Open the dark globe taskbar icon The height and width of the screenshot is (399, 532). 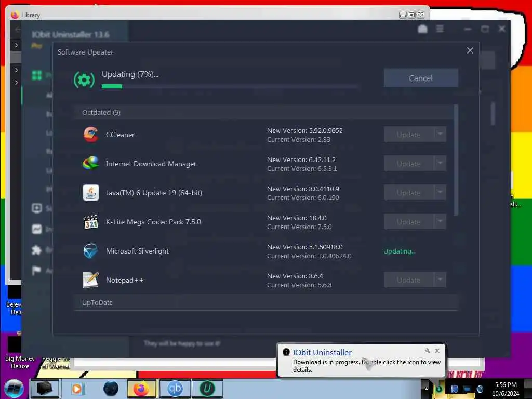(x=111, y=389)
